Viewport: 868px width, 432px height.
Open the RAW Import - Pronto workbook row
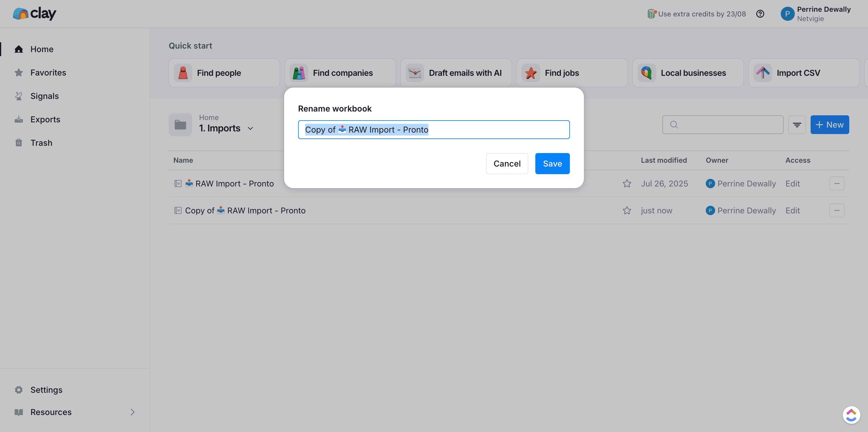508,184
